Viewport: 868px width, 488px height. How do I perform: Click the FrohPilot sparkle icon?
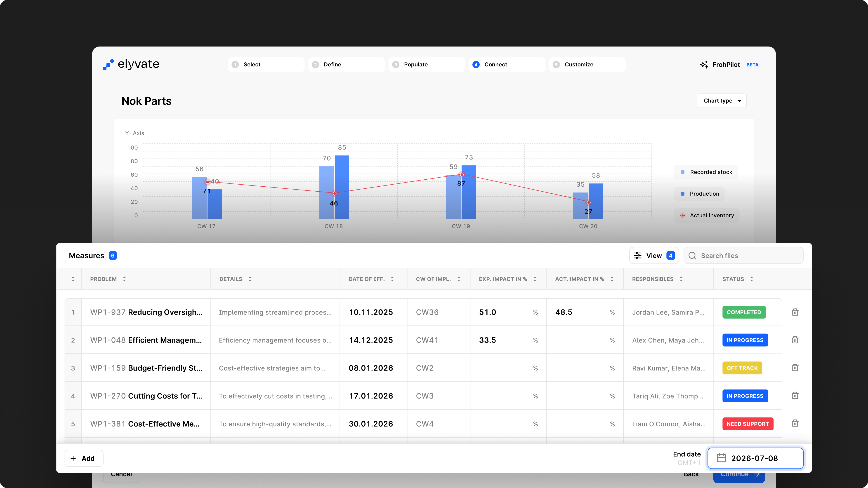click(x=704, y=65)
